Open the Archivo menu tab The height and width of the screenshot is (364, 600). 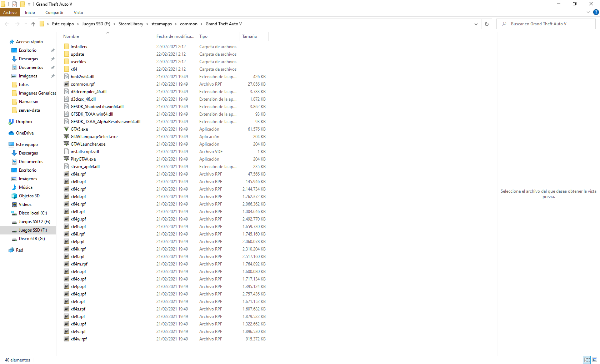pos(10,12)
